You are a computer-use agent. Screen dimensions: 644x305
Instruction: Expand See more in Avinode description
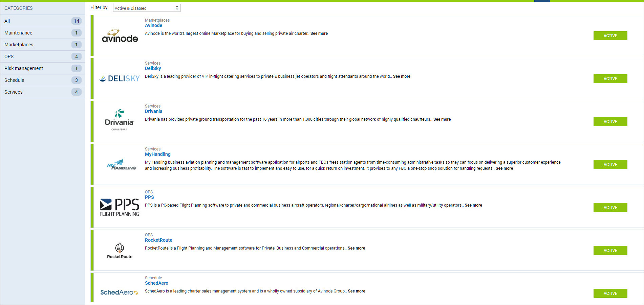319,33
